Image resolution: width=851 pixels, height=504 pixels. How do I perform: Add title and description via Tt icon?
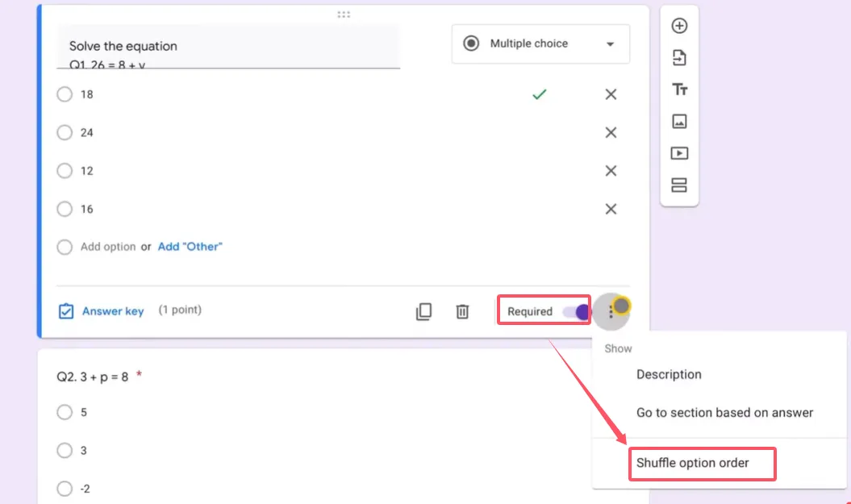679,90
